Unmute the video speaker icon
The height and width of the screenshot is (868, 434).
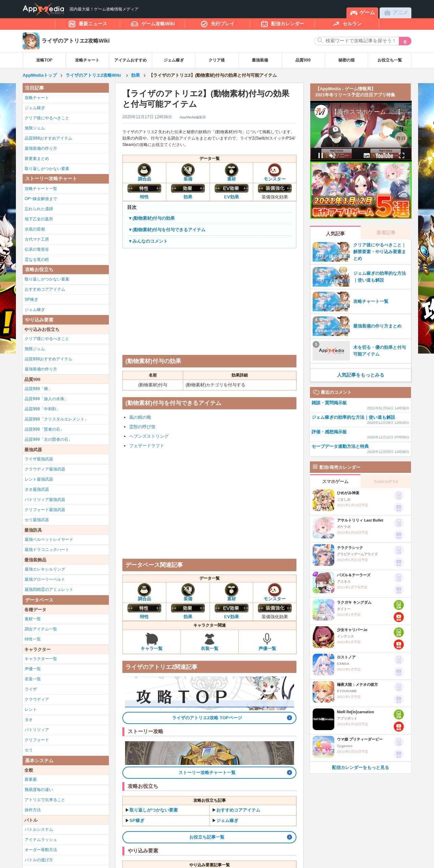(x=332, y=155)
